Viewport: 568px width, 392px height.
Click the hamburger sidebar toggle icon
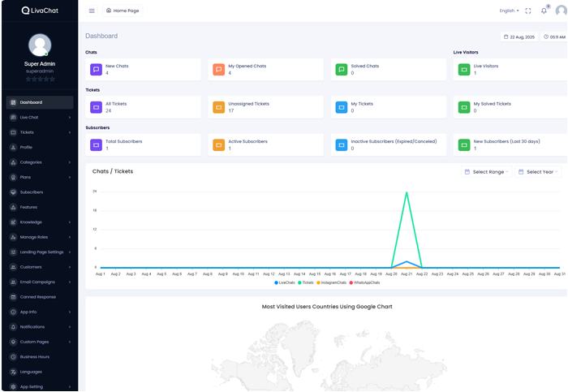click(x=92, y=11)
